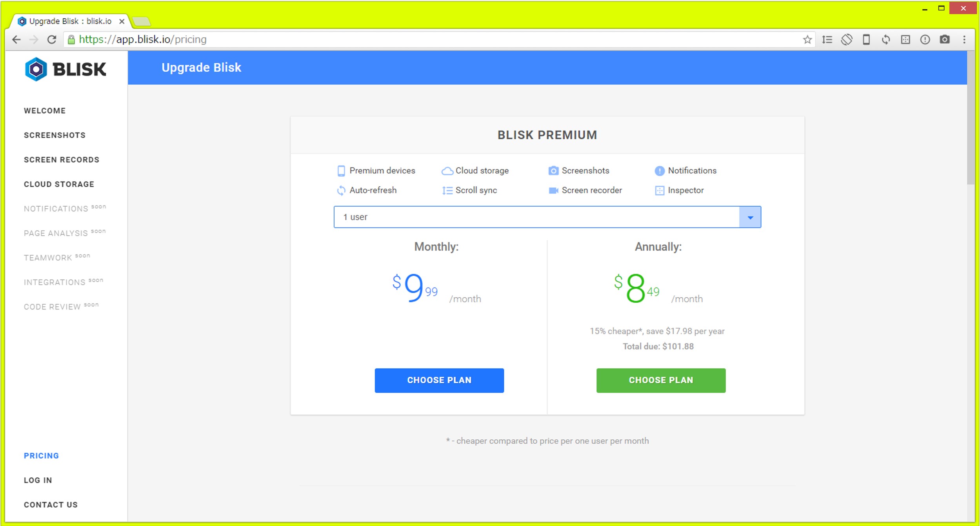
Task: Click the Blisk logo in the sidebar
Action: tap(65, 69)
